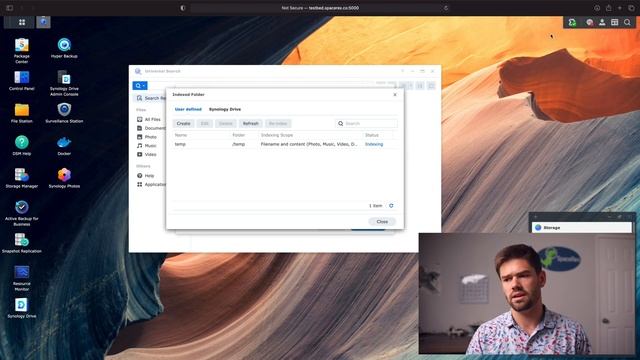Open DSM main menu grid icon
The image size is (640, 360).
[x=22, y=22]
